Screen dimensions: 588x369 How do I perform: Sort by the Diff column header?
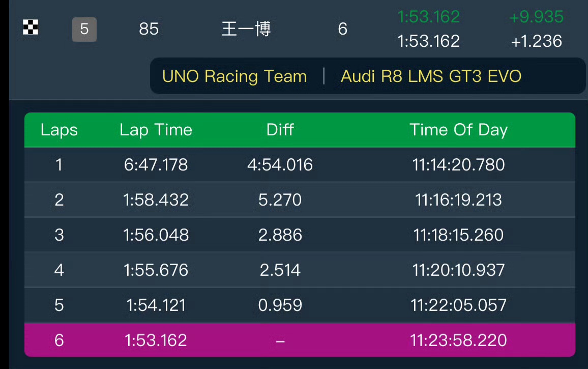click(x=280, y=130)
